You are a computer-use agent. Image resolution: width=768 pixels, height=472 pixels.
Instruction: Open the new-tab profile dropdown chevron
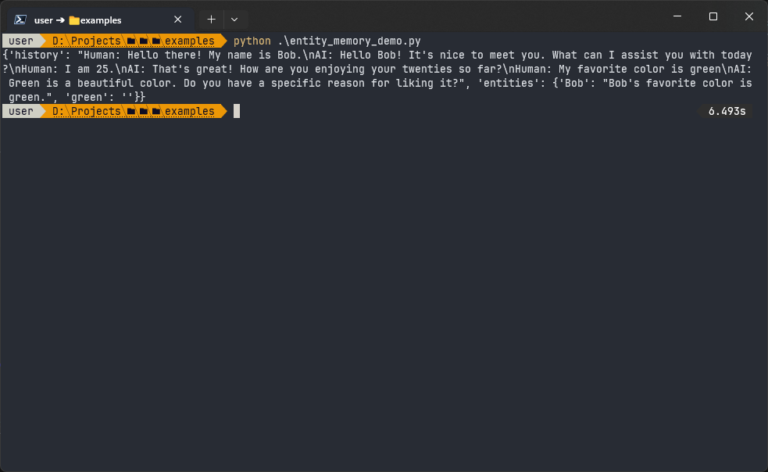pyautogui.click(x=234, y=19)
